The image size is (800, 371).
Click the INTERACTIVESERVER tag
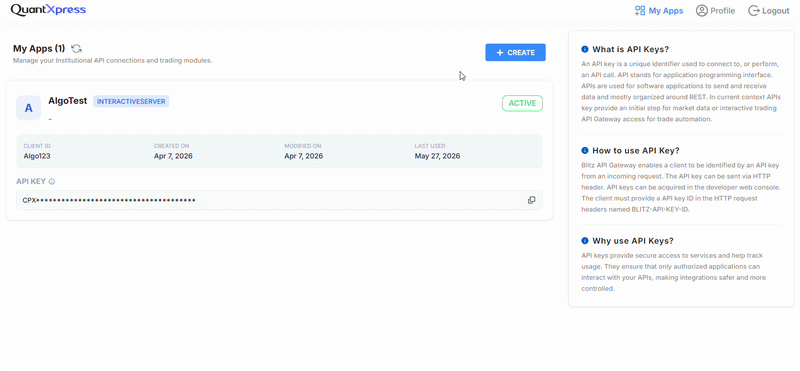point(131,102)
